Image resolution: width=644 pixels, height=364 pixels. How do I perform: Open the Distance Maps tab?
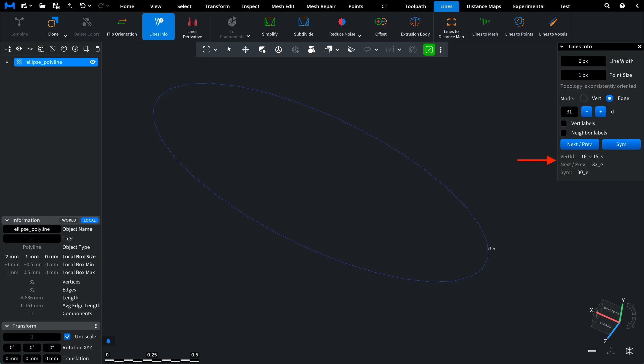pos(484,6)
